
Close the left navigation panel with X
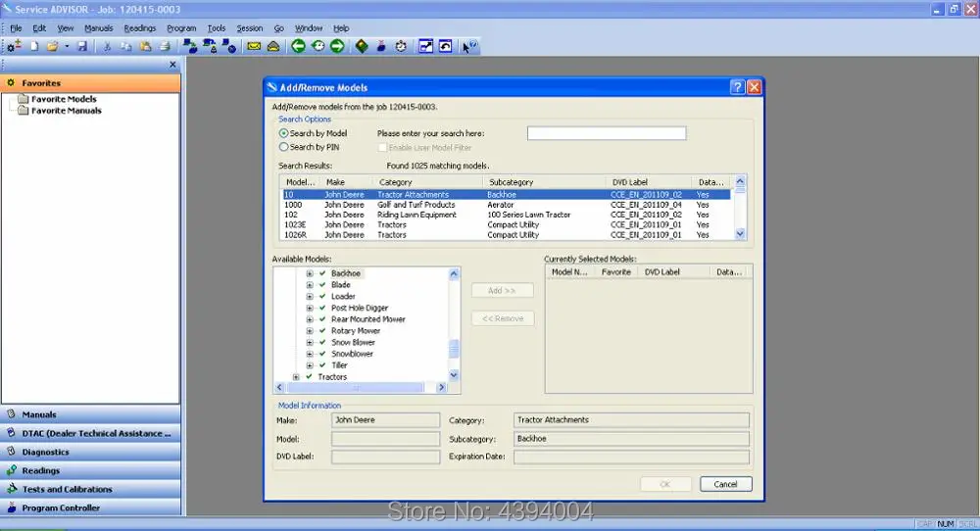point(173,65)
